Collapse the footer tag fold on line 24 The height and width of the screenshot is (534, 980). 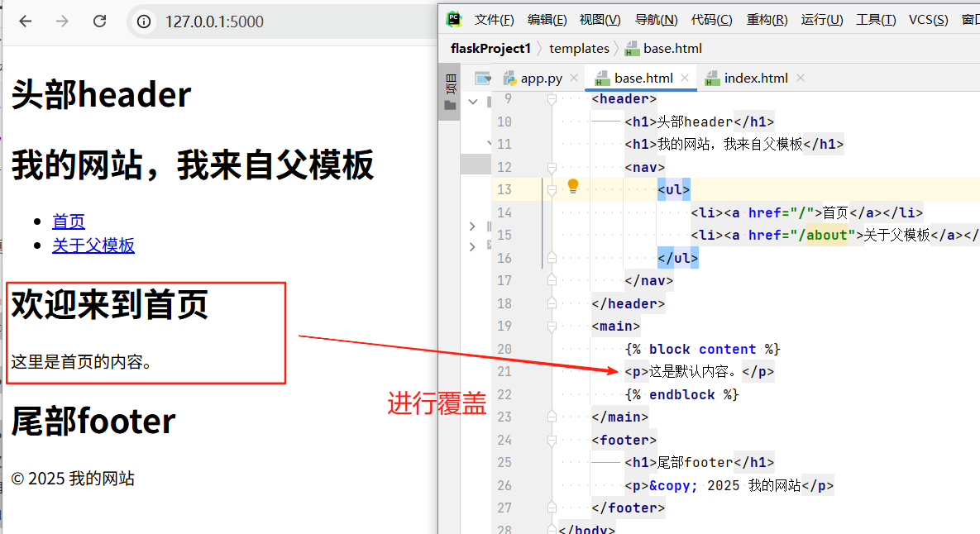click(552, 441)
